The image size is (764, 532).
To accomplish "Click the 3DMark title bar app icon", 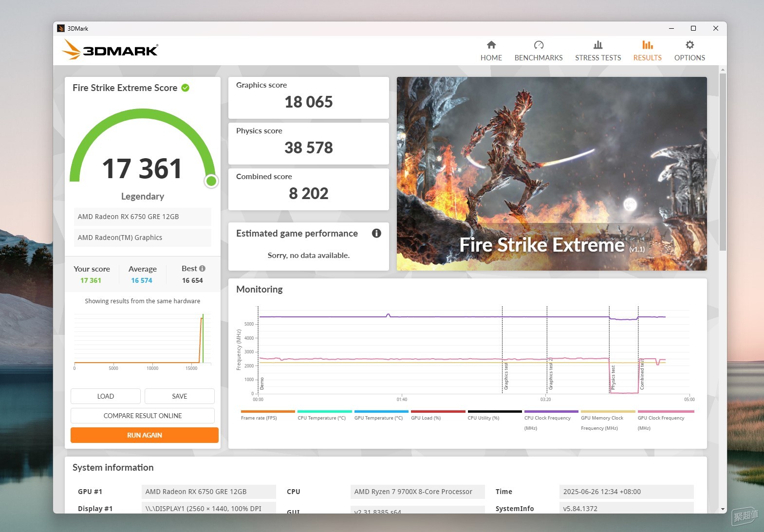I will 61,28.
